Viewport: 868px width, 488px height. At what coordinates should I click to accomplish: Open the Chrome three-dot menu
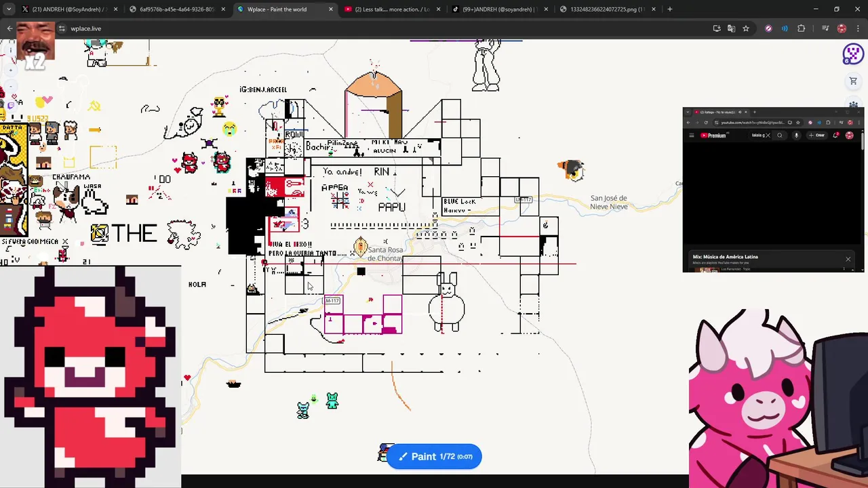tap(856, 28)
